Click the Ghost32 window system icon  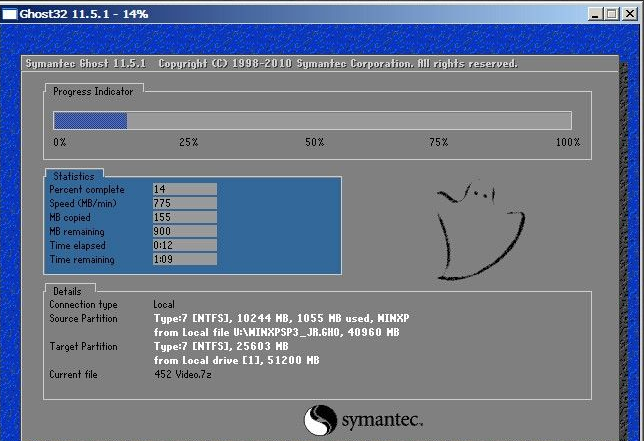coord(9,14)
